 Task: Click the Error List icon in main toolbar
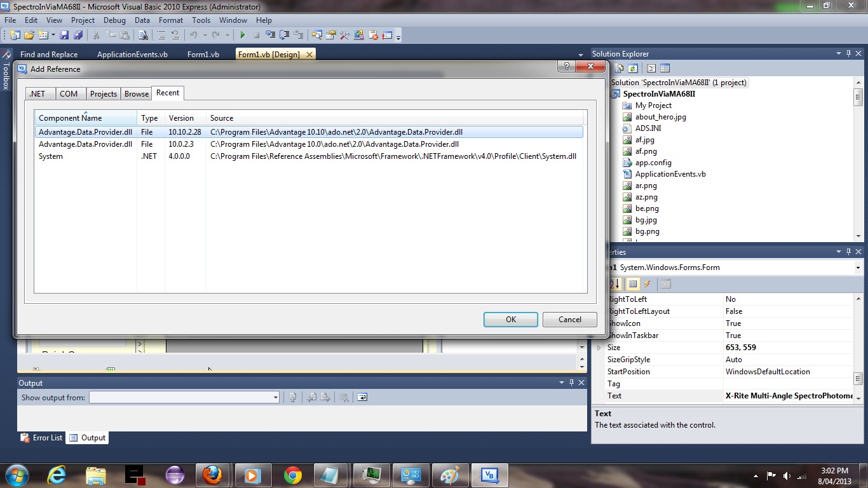pos(373,36)
